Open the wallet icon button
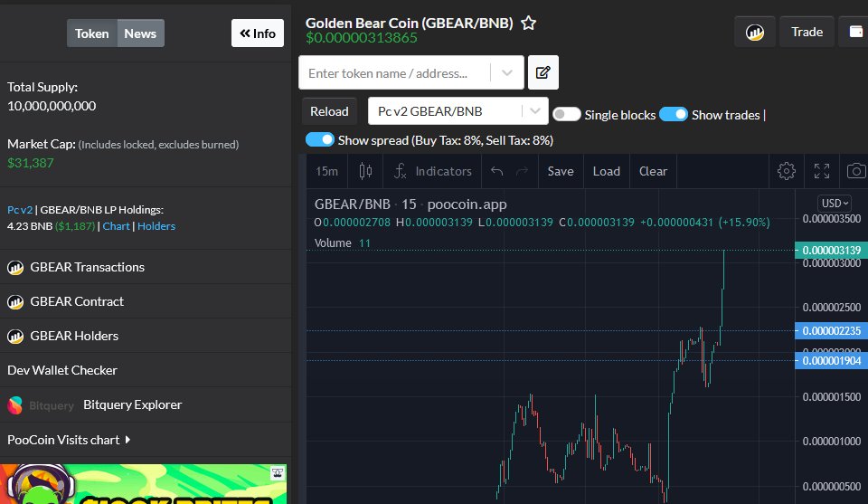868x504 pixels. click(x=856, y=33)
